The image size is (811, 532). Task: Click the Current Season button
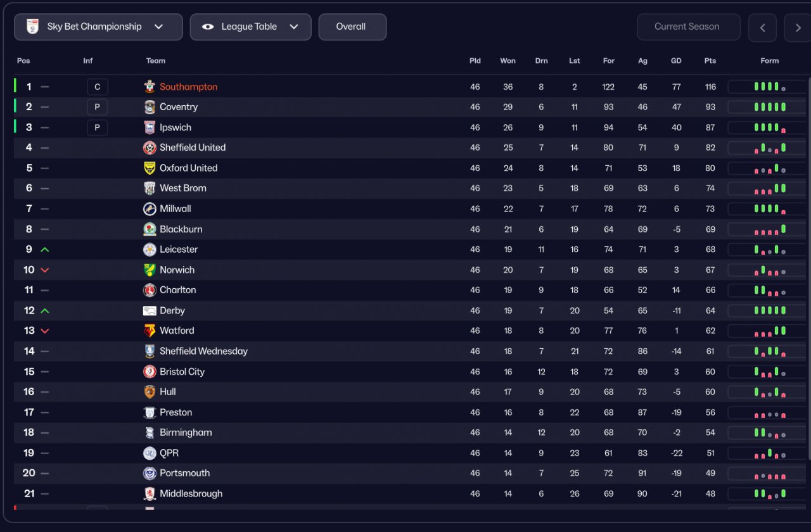point(687,27)
